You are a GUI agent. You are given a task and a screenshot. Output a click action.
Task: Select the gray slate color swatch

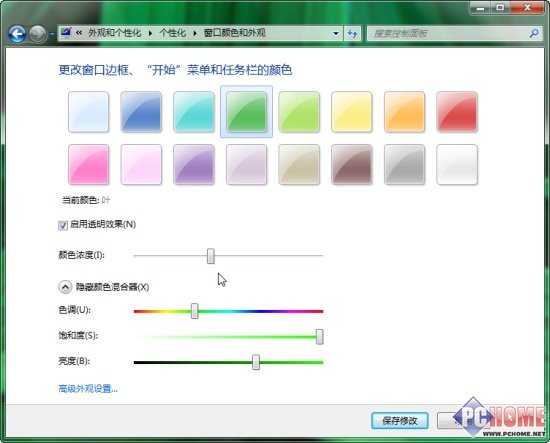tap(404, 165)
